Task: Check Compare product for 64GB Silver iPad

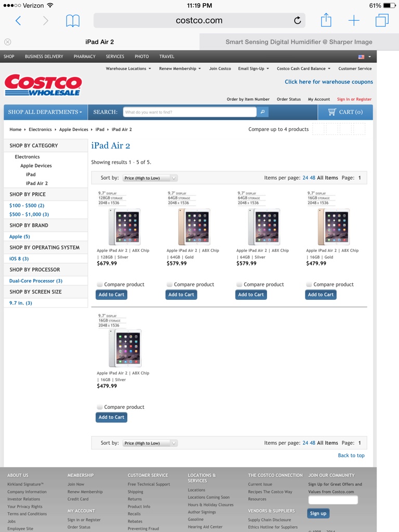Action: click(x=239, y=284)
